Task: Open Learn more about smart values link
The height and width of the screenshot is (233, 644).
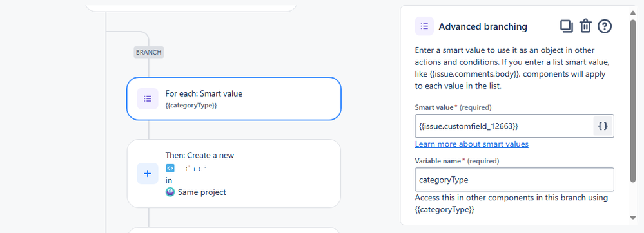Action: pyautogui.click(x=471, y=144)
